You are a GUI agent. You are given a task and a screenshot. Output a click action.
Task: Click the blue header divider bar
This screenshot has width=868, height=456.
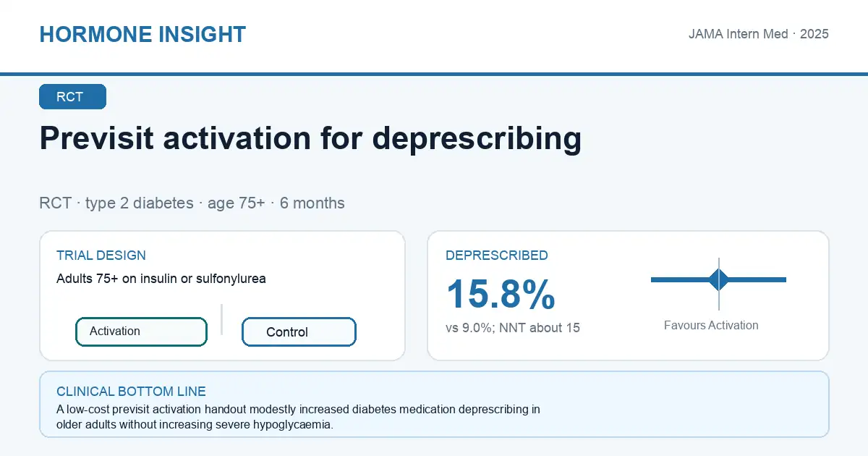point(434,74)
